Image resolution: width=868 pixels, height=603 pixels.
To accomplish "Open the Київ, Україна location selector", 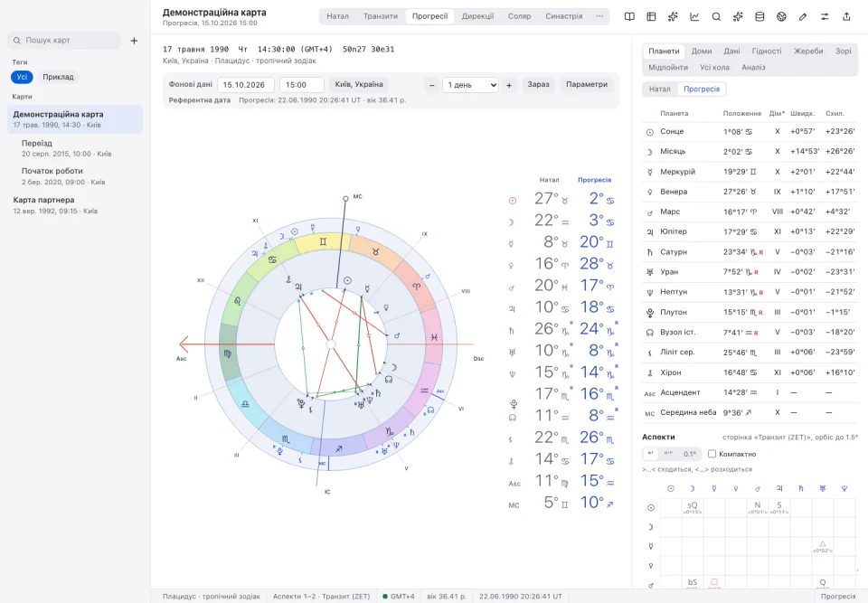I will pyautogui.click(x=359, y=85).
